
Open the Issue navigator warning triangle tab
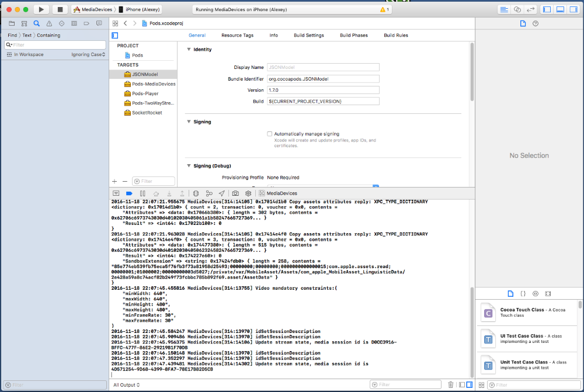point(48,23)
